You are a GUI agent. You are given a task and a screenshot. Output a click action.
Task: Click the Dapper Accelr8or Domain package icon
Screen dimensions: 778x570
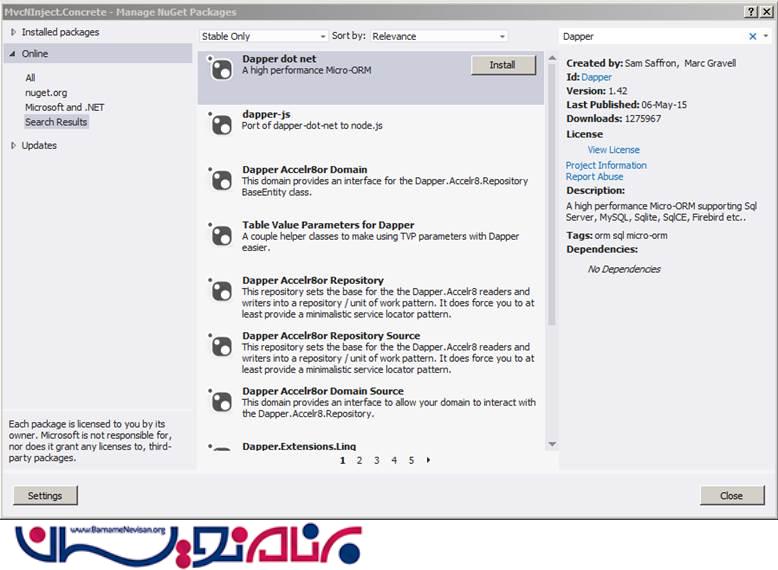click(x=219, y=180)
